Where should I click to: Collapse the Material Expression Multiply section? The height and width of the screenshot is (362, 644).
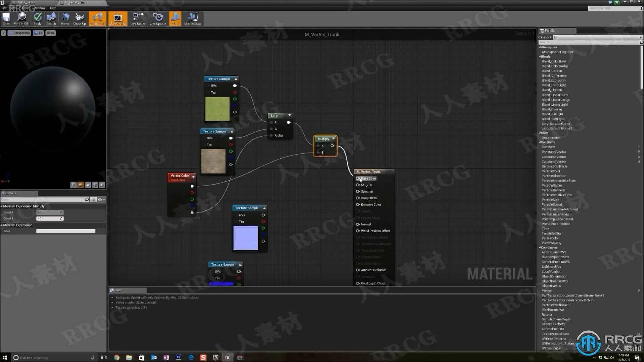pos(2,206)
